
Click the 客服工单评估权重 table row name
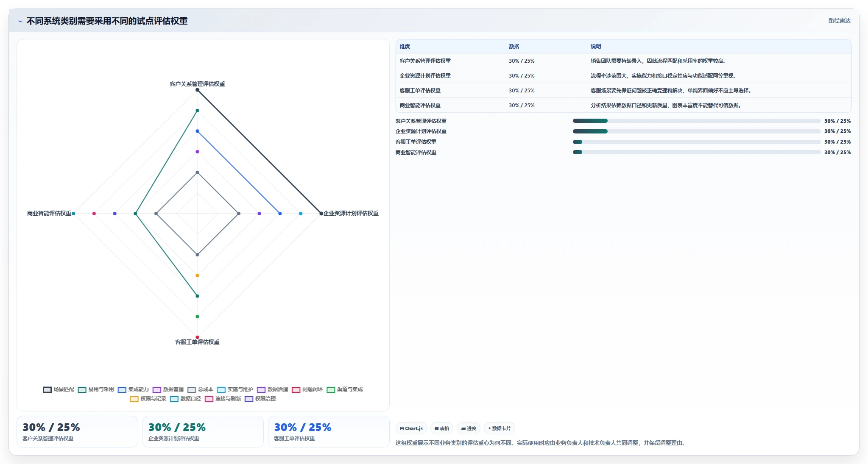[x=420, y=91]
